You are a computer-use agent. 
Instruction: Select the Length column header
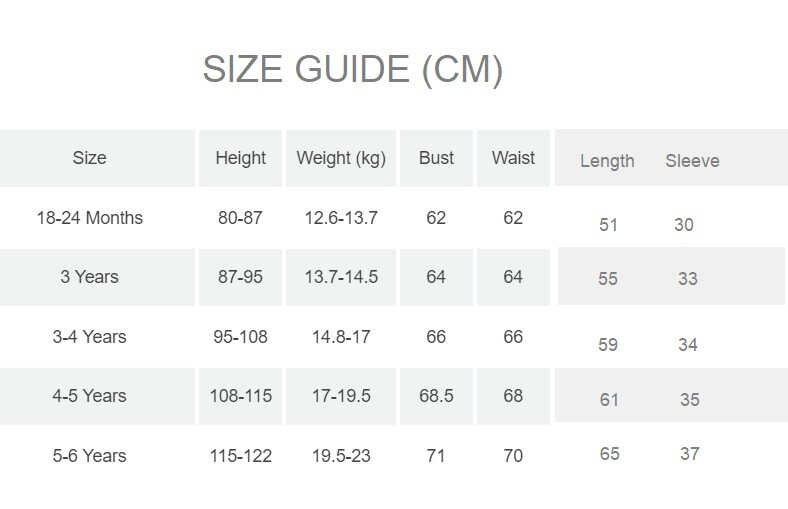[x=607, y=161]
